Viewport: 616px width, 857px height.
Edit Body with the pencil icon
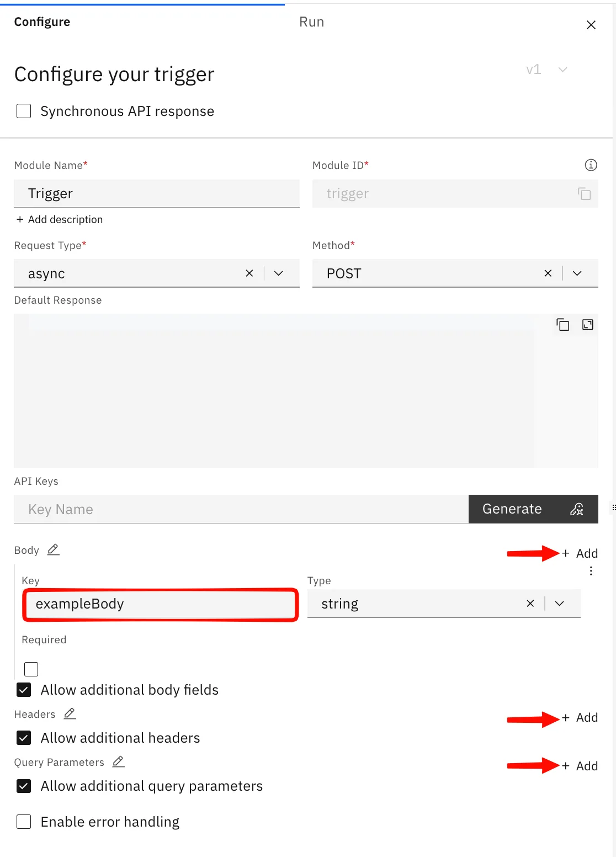(x=53, y=550)
